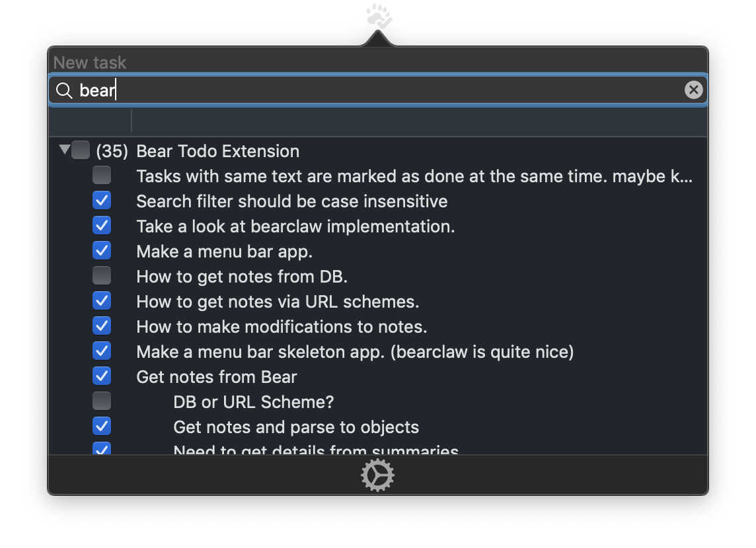Viewport: 756px width, 548px height.
Task: Uncheck 'Make a menu bar app'
Action: pyautogui.click(x=102, y=250)
